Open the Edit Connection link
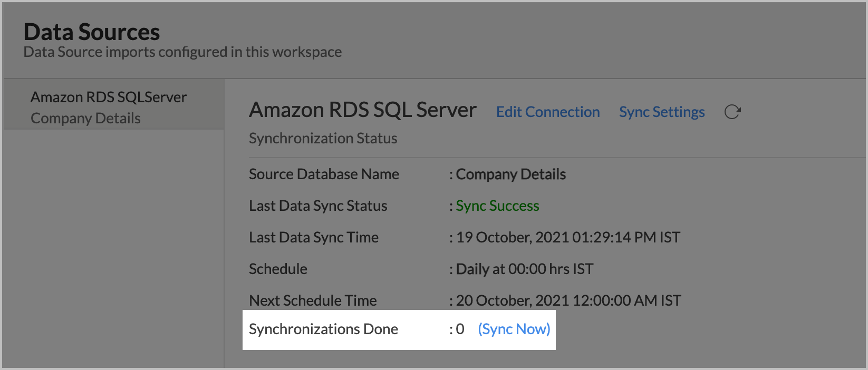This screenshot has width=868, height=370. point(548,112)
